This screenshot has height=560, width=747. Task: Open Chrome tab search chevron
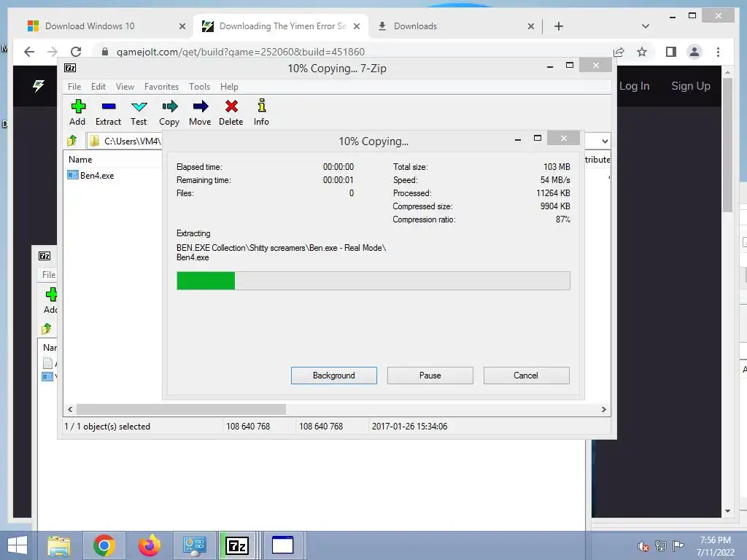click(x=646, y=26)
